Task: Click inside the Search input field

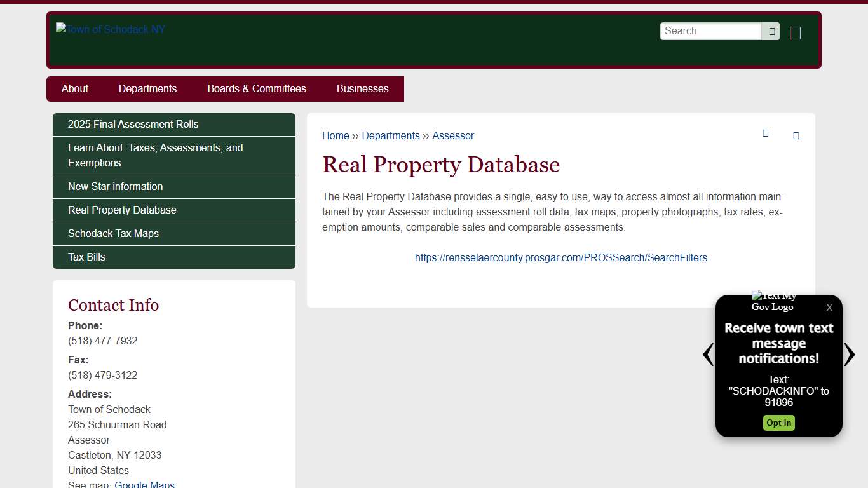Action: coord(710,30)
